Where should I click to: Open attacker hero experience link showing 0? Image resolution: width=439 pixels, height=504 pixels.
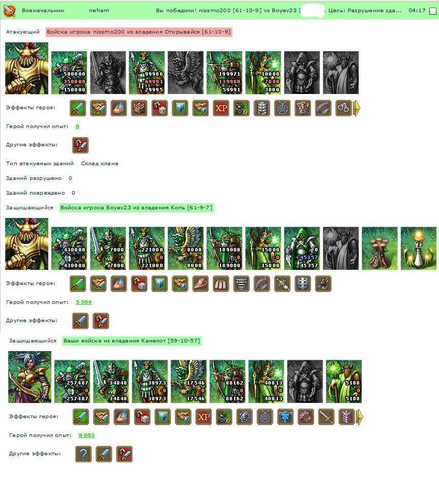click(77, 127)
